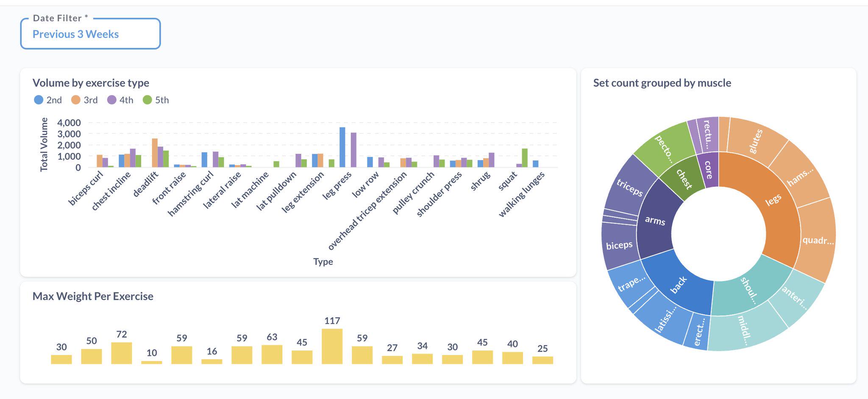Click the Volume by exercise type title
Image resolution: width=868 pixels, height=399 pixels.
(x=90, y=83)
